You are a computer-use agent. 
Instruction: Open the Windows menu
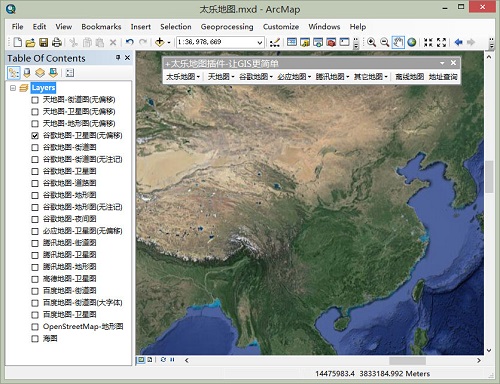click(324, 27)
